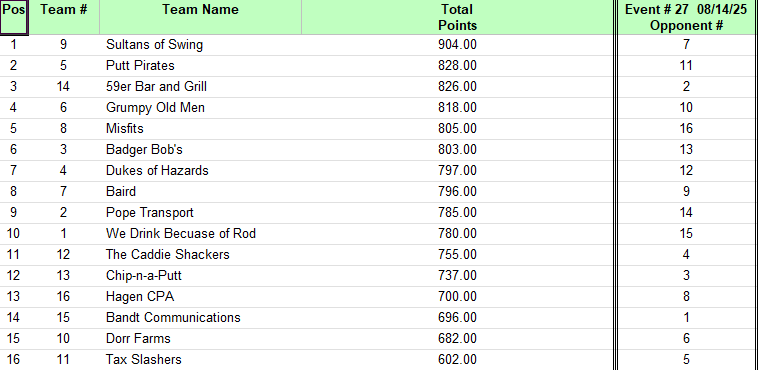
Task: Select the Misfits team name cell
Action: [200, 129]
